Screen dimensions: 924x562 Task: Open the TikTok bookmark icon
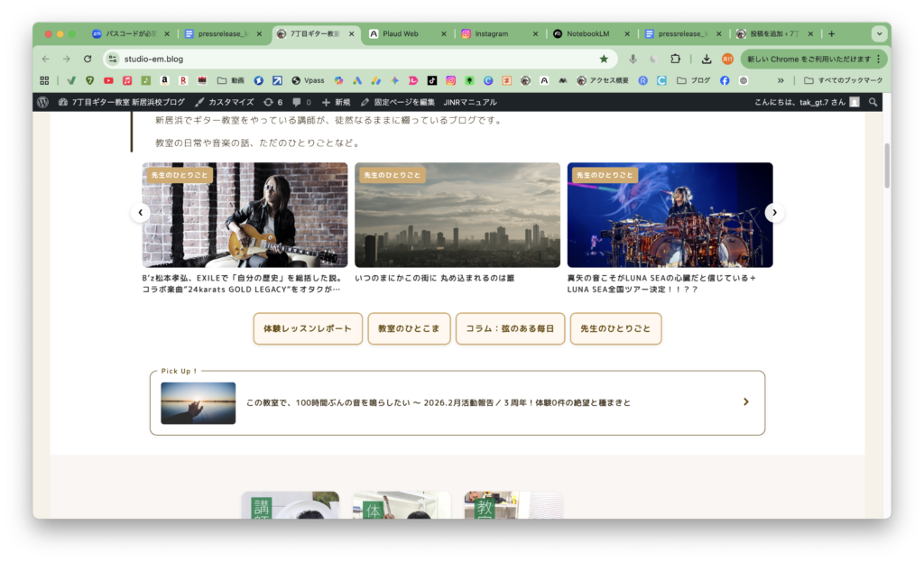[x=432, y=80]
